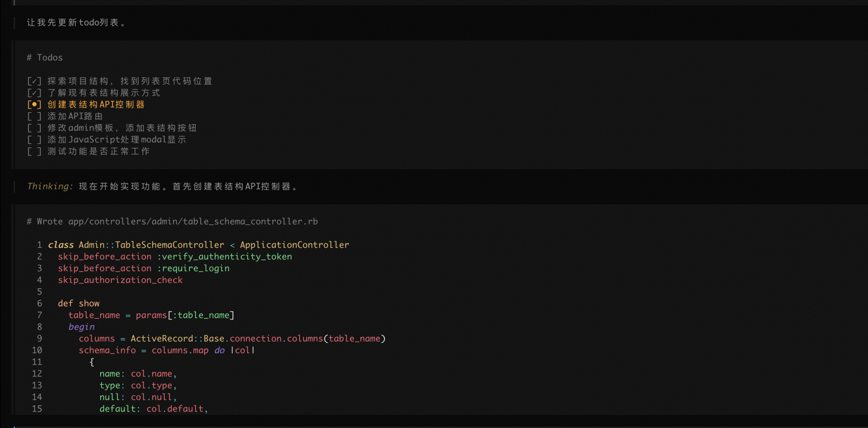This screenshot has height=428, width=868.
Task: Click the checked box for 了解现有表结构展示方式
Action: pyautogui.click(x=34, y=93)
